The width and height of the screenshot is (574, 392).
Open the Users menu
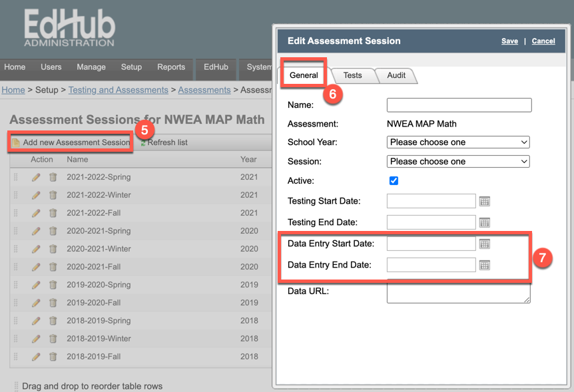51,67
